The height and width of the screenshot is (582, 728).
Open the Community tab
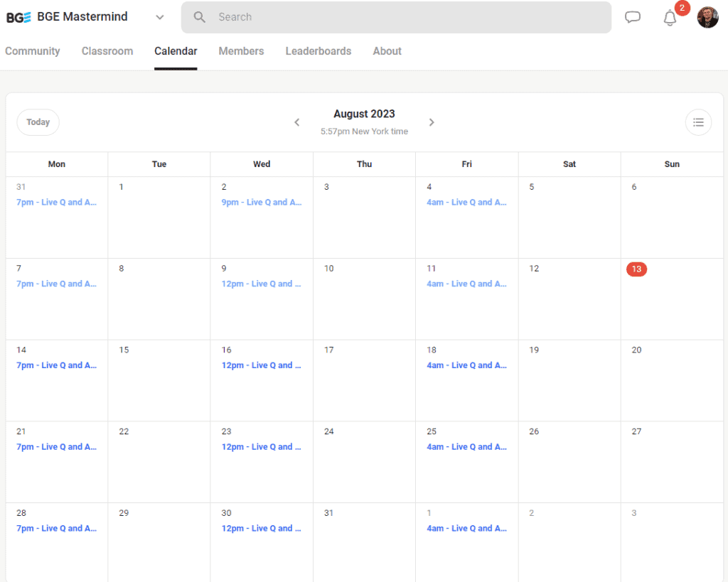tap(33, 51)
